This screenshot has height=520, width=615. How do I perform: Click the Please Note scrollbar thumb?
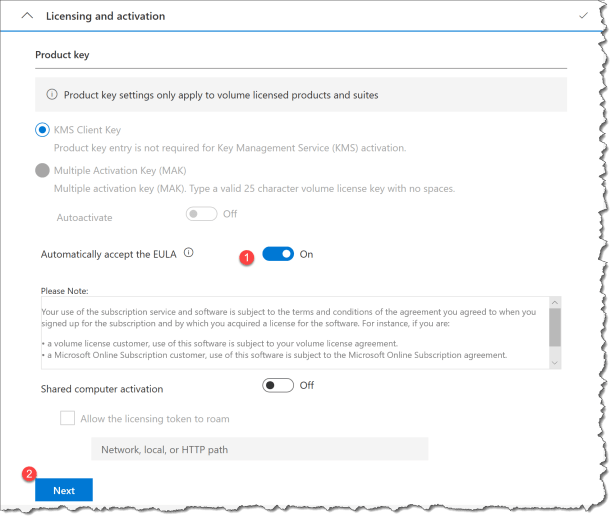tap(555, 327)
